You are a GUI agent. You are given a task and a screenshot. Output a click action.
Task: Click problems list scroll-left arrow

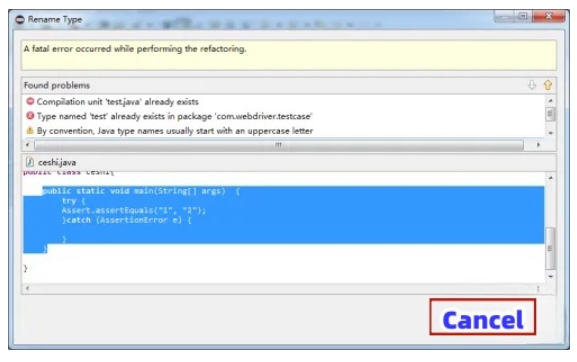pyautogui.click(x=27, y=145)
